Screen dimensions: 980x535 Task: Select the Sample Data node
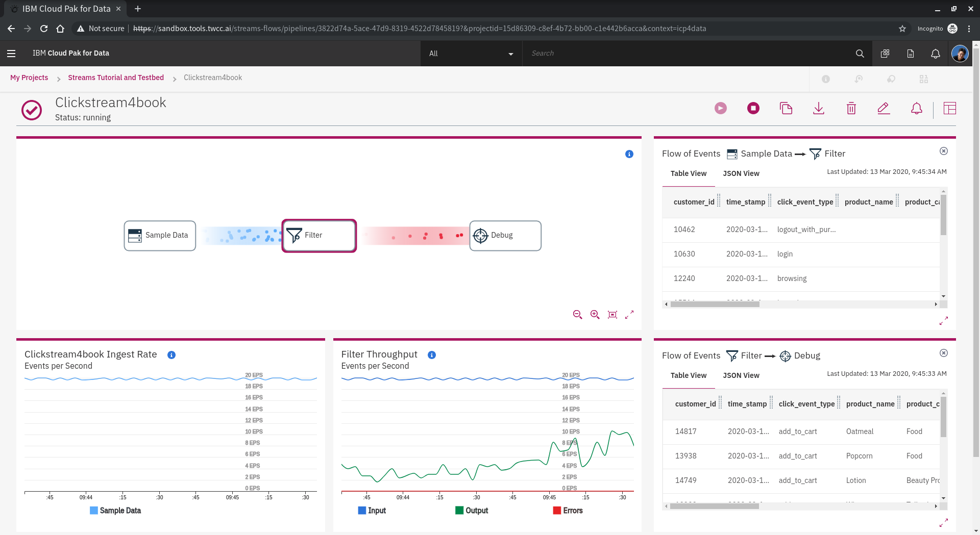(x=160, y=236)
